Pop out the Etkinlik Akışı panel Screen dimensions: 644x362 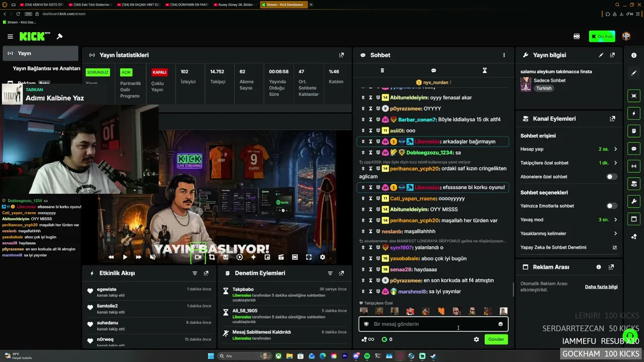pos(206,273)
